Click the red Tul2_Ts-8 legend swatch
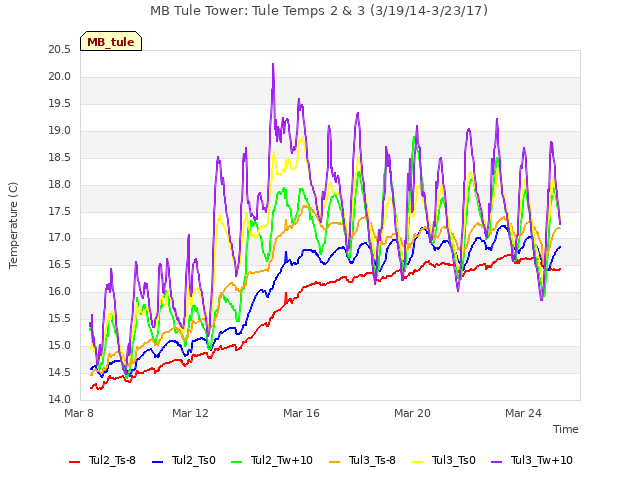Viewport: 640px width, 480px height. [x=74, y=462]
